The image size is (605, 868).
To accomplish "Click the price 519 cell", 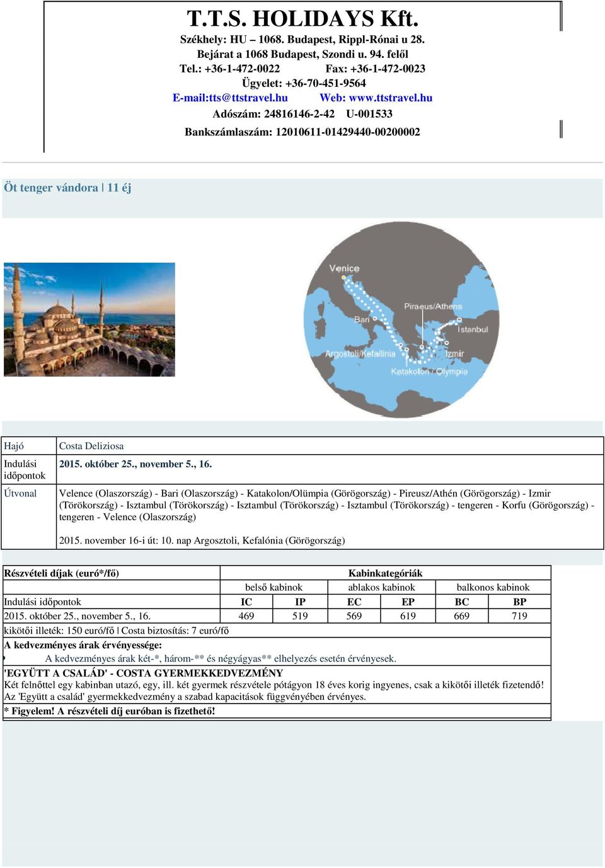I will coord(300,616).
